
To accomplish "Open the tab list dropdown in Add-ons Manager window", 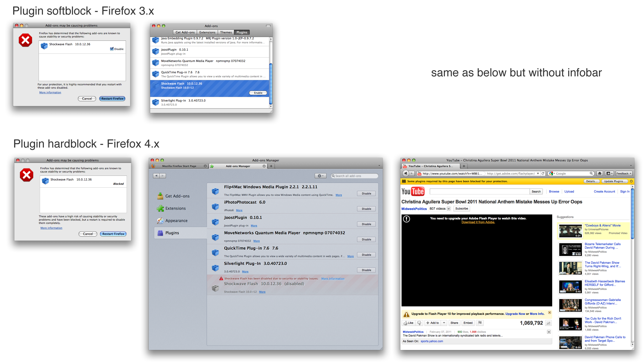I will click(x=379, y=166).
